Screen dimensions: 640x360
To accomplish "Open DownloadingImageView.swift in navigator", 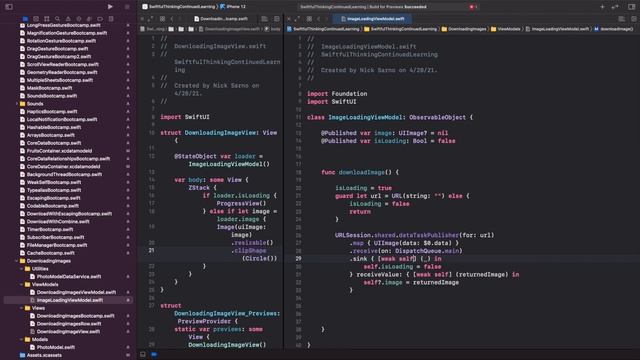I will point(65,331).
